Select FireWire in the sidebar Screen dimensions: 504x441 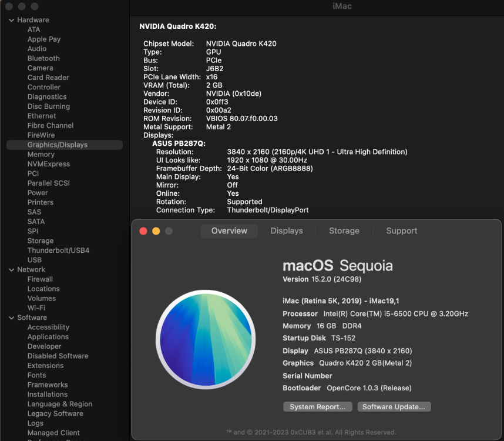click(x=41, y=135)
